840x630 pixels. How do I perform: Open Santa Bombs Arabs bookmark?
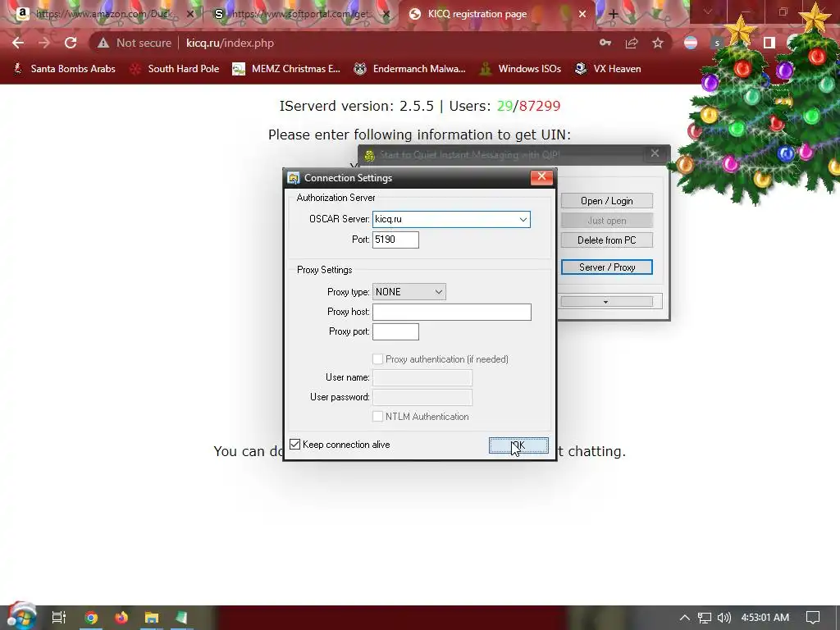[64, 69]
